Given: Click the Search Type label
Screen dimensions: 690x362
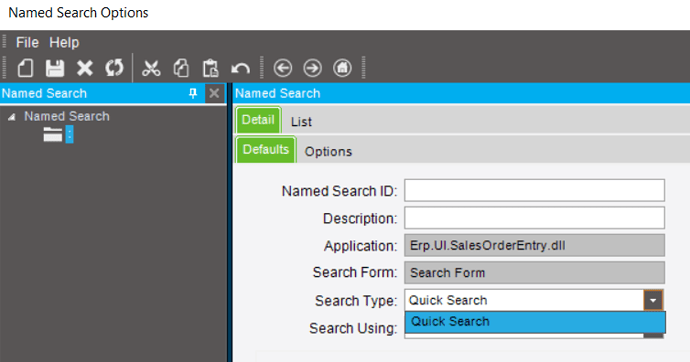Looking at the screenshot, I should pyautogui.click(x=356, y=301).
